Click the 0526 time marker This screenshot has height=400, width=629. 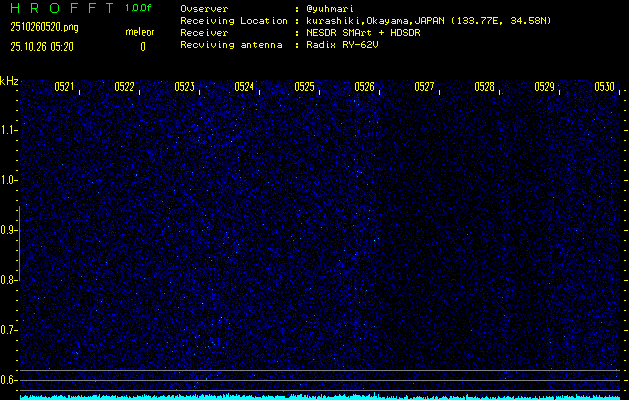click(x=364, y=87)
